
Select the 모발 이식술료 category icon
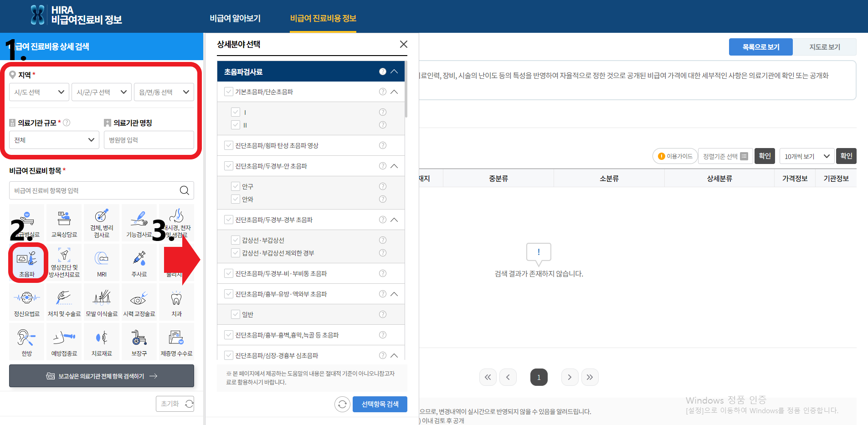[x=102, y=302]
